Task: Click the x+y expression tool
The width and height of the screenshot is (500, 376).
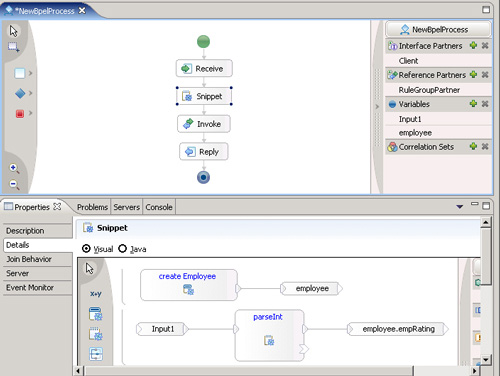Action: pos(96,294)
